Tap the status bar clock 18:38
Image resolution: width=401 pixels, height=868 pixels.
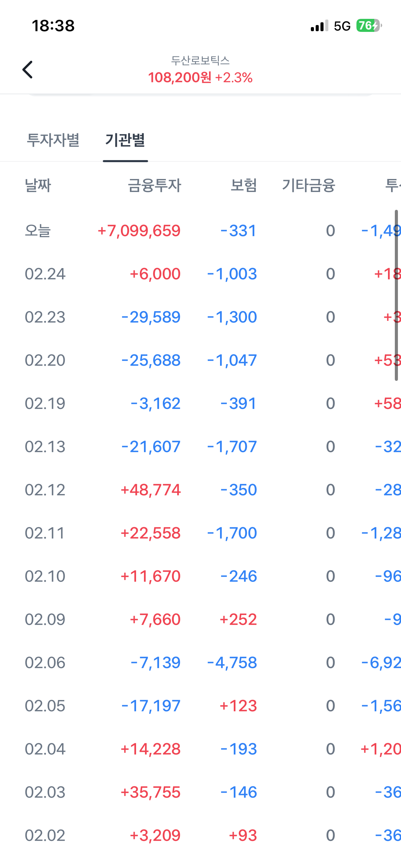click(x=53, y=26)
